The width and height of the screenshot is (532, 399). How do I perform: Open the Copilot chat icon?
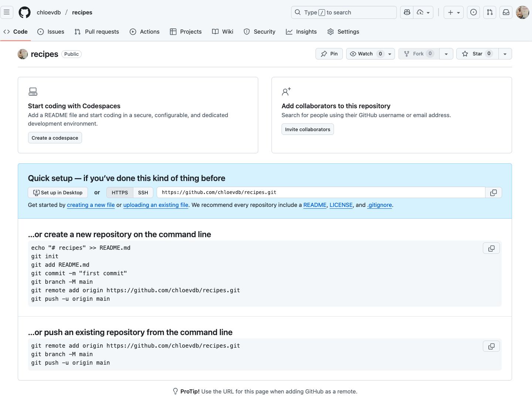click(x=407, y=12)
